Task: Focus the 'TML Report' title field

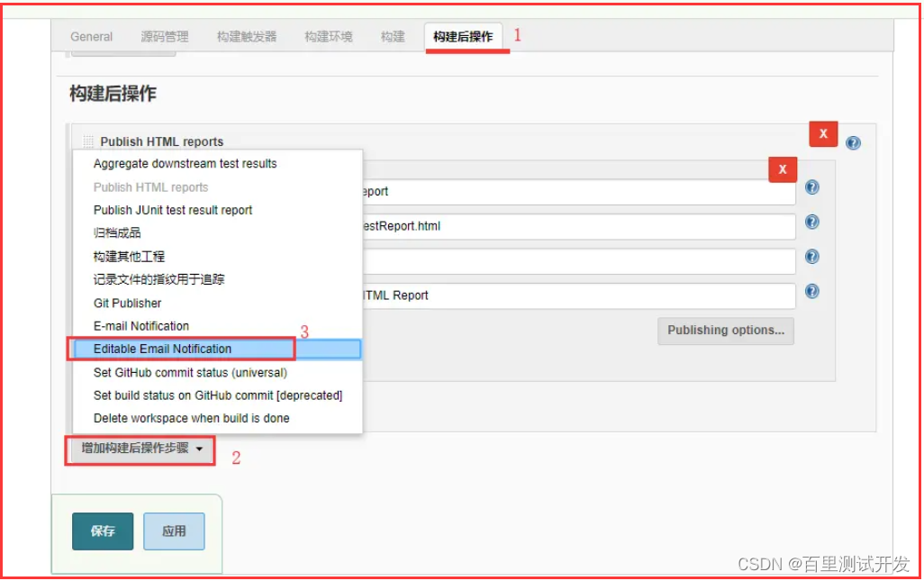Action: [x=579, y=296]
